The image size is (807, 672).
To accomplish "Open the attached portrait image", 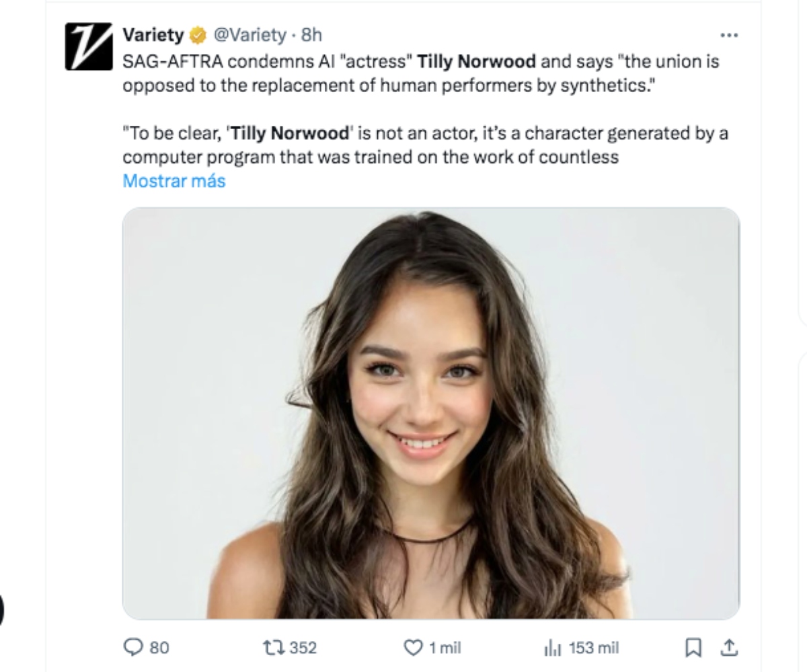I will point(430,412).
